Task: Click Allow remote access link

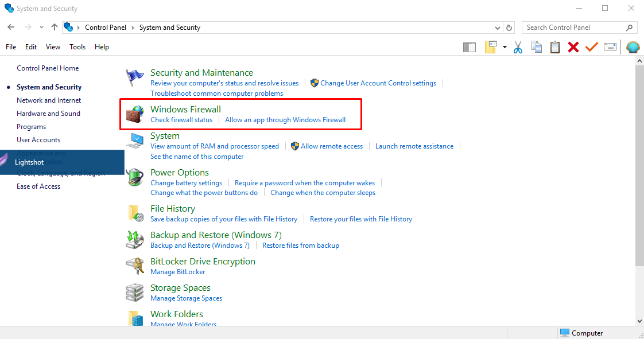Action: click(x=332, y=146)
